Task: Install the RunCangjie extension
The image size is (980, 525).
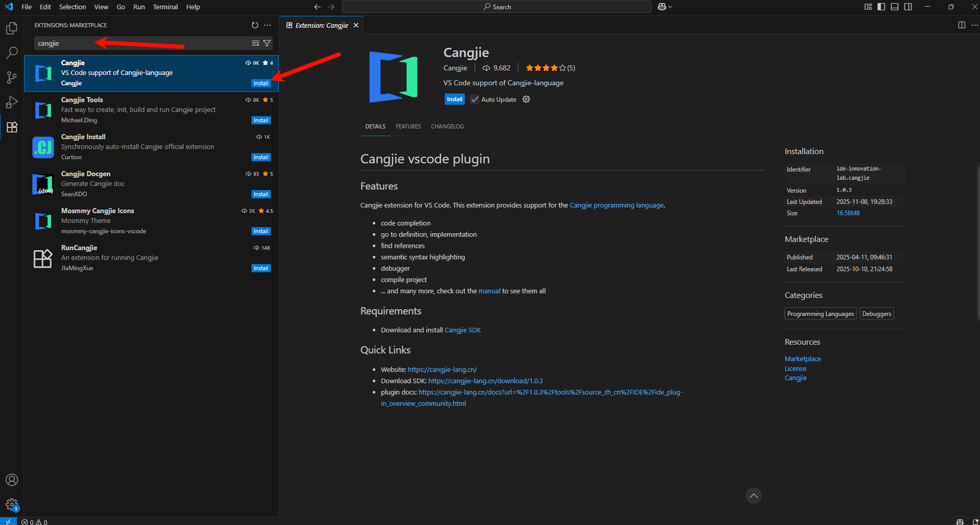Action: tap(261, 268)
